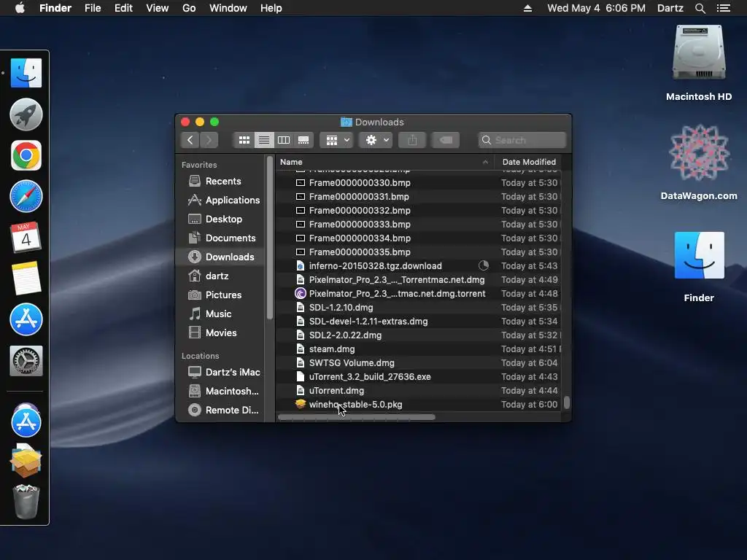747x560 pixels.
Task: Open Notification Center list icon
Action: pos(724,8)
